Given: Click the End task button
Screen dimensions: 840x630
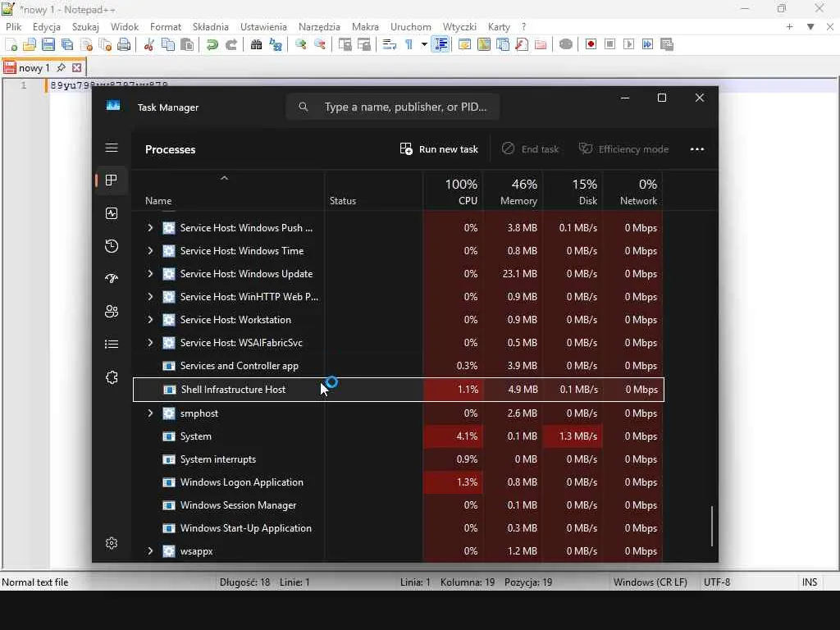Looking at the screenshot, I should 531,149.
